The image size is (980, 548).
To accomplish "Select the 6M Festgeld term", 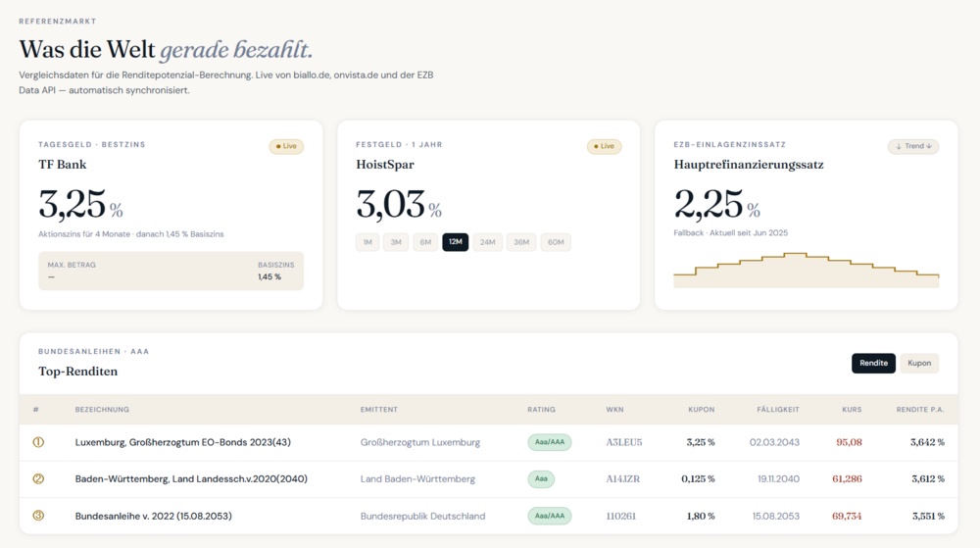I will pos(425,242).
